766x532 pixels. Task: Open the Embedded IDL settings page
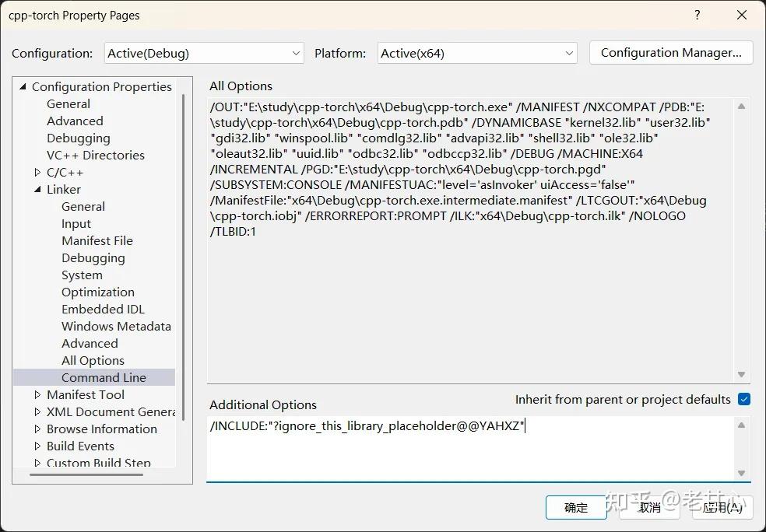(103, 309)
